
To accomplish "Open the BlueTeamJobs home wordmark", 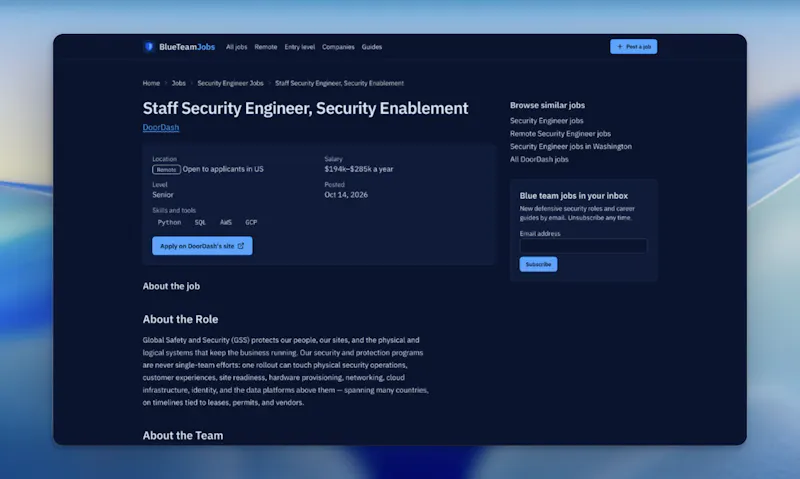I will point(187,46).
